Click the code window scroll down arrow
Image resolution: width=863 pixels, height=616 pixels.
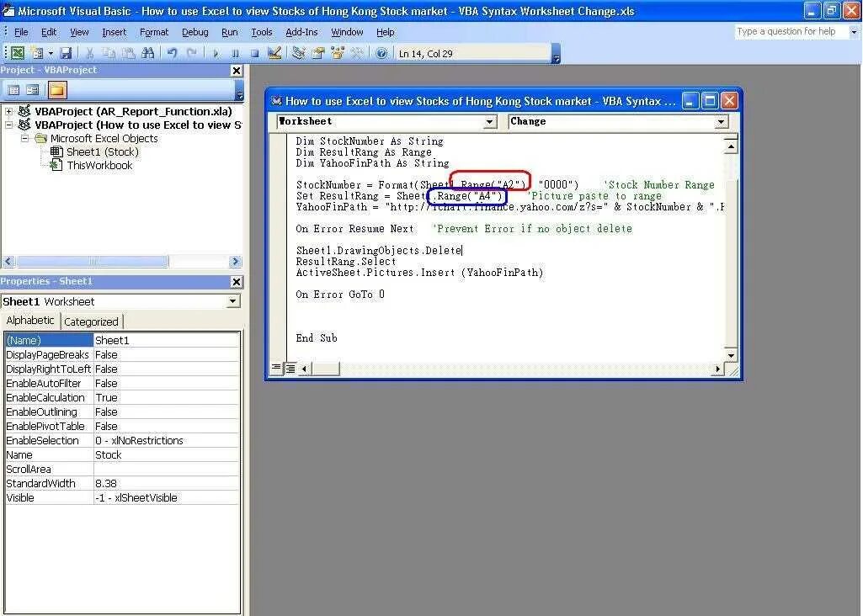point(731,355)
